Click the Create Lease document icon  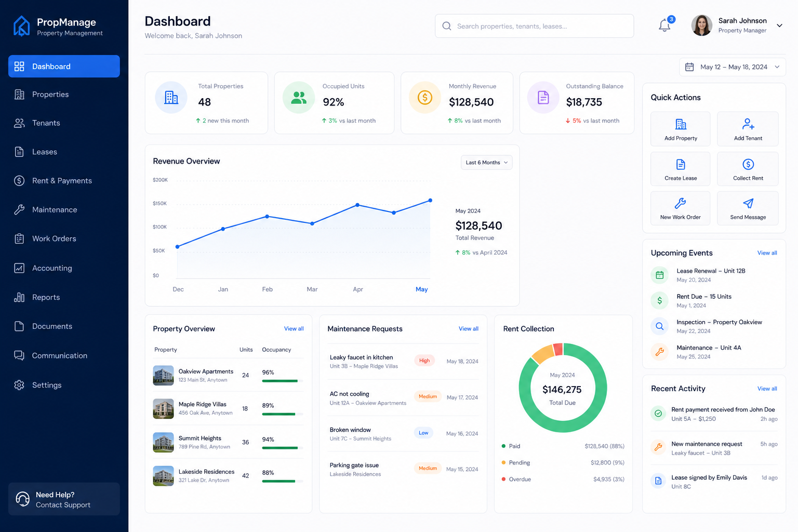(x=681, y=164)
